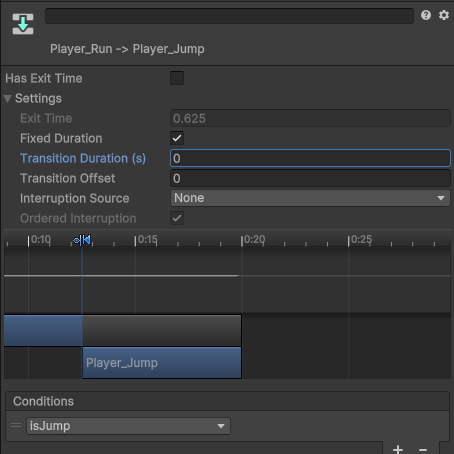
Task: Add a new condition with plus button
Action: 398,449
